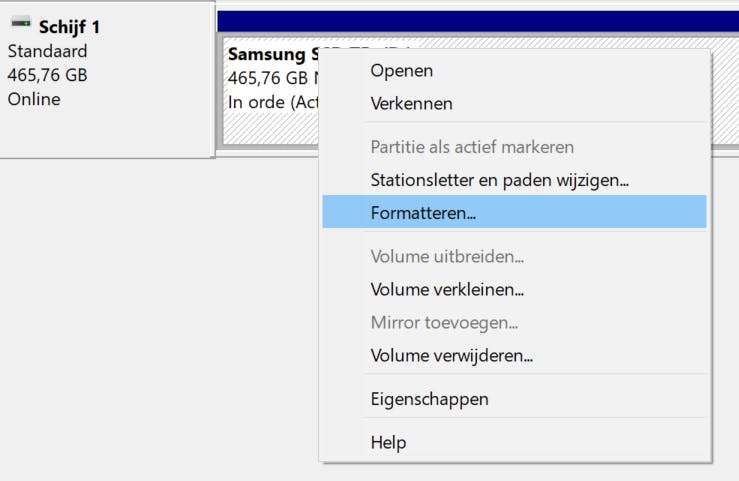Screen dimensions: 739x481
Task: Click the Mirror toevoegen... menu item
Action: point(444,323)
